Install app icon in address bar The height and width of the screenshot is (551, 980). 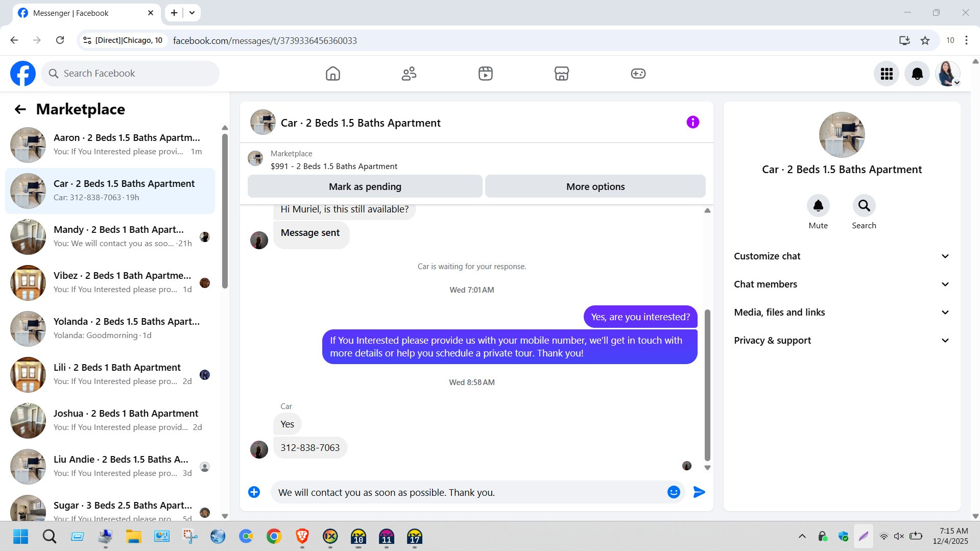[x=904, y=40]
